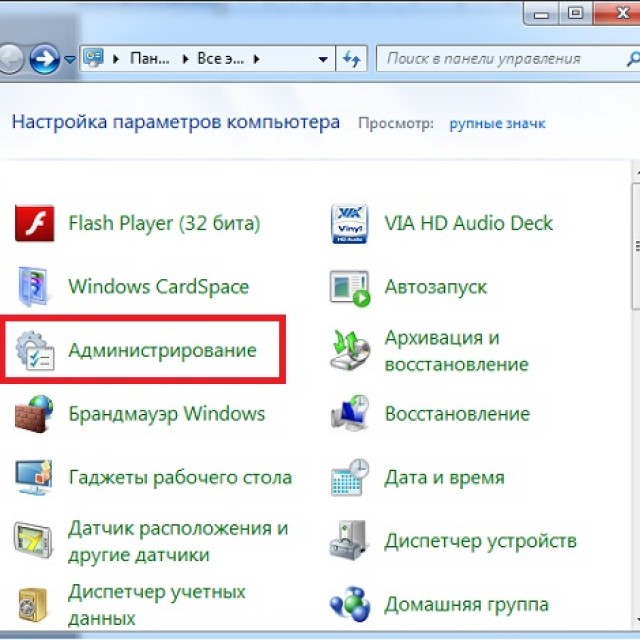This screenshot has width=640, height=640.
Task: Open the VIA HD Audio Deck link
Action: [469, 223]
